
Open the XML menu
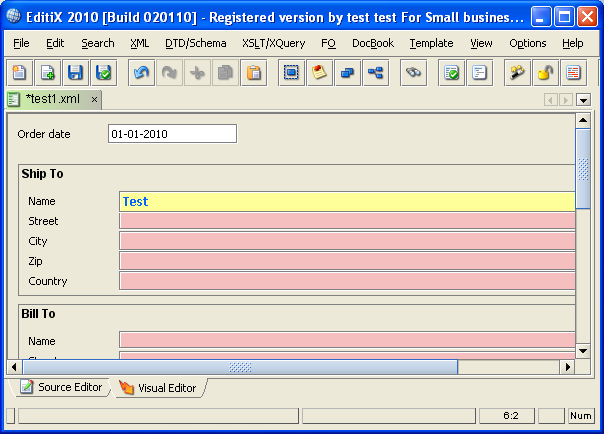pyautogui.click(x=139, y=43)
